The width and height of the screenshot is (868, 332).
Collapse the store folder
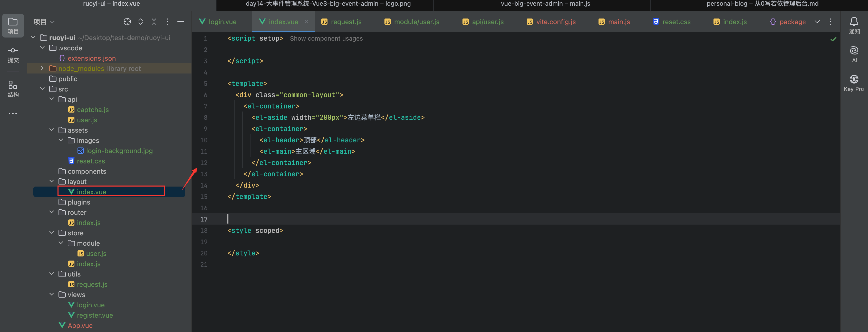click(x=52, y=233)
